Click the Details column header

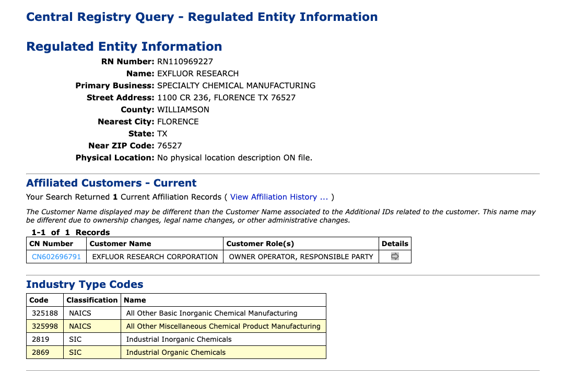395,244
